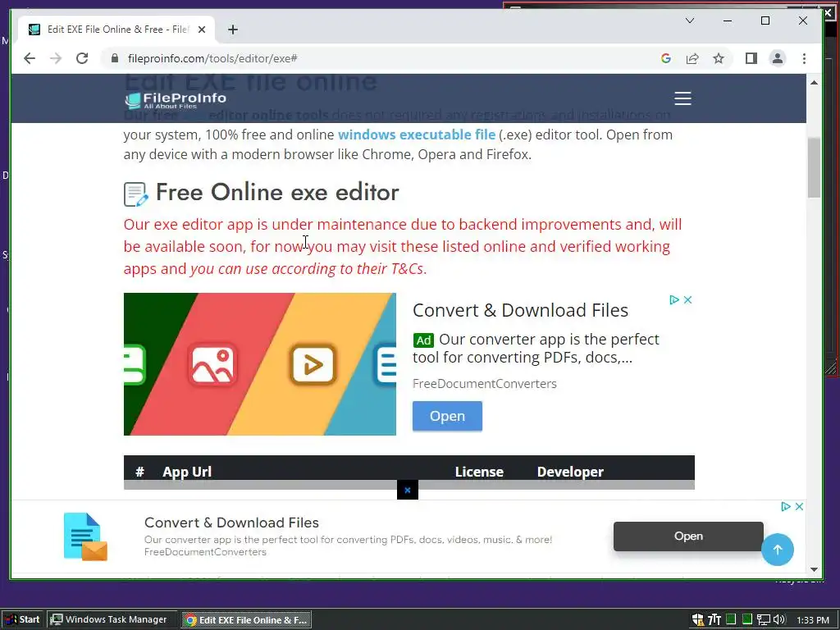Image resolution: width=840 pixels, height=630 pixels.
Task: Dismiss bottom banner with black X button
Action: pyautogui.click(x=407, y=490)
